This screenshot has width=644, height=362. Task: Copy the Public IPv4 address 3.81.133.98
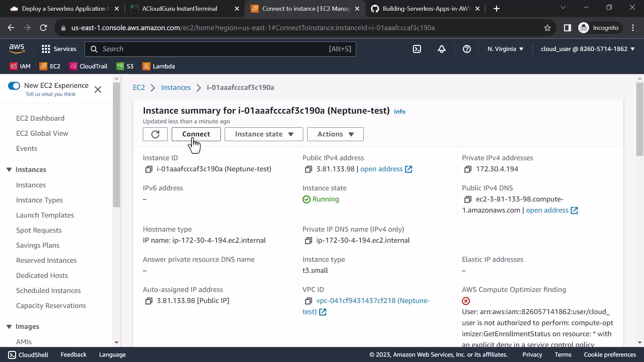click(x=308, y=169)
